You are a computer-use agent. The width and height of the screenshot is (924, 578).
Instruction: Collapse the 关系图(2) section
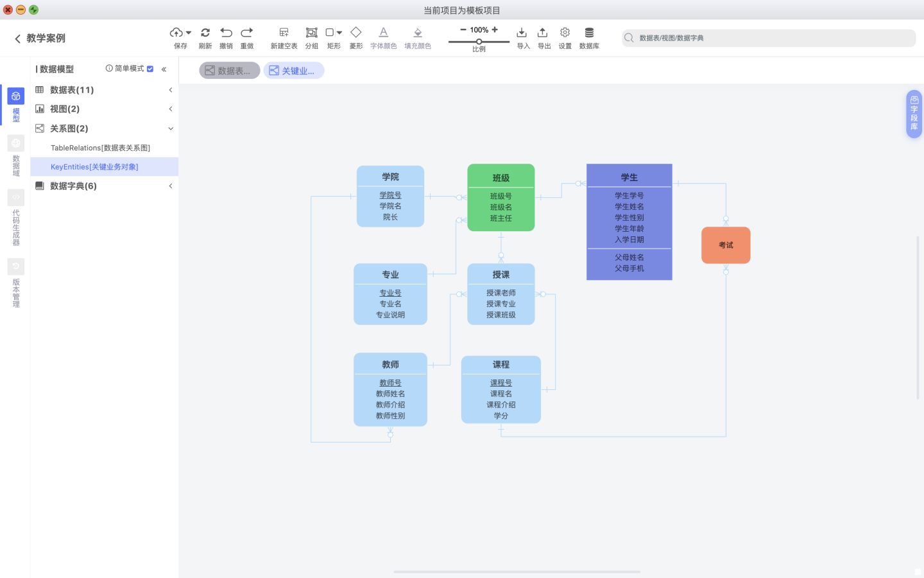(170, 128)
